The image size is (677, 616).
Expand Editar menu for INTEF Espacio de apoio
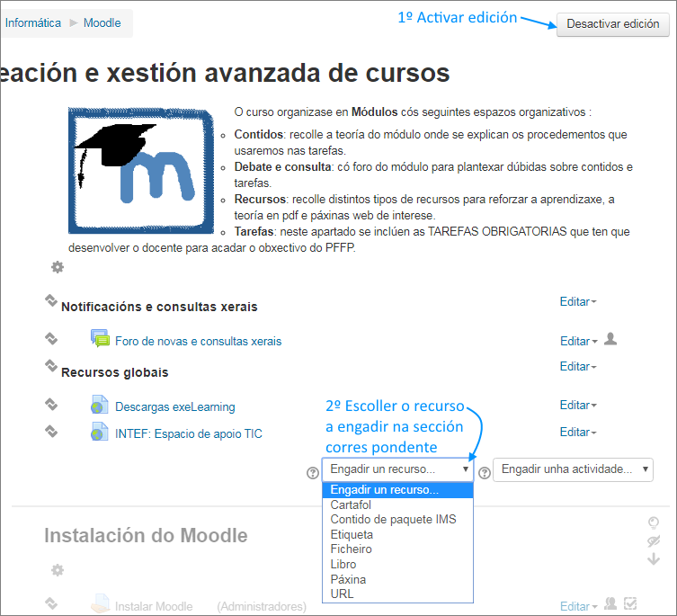578,432
